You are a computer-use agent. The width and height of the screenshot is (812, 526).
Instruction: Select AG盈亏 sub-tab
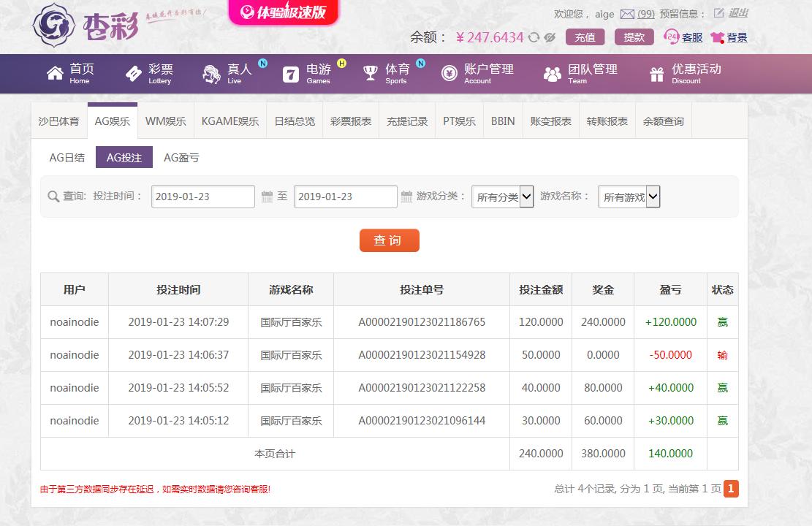tap(181, 157)
